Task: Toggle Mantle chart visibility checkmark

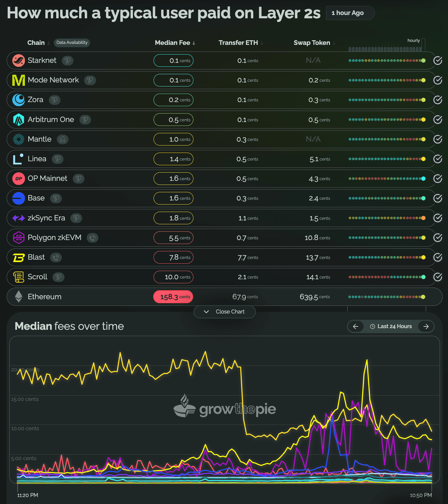Action: [x=438, y=139]
